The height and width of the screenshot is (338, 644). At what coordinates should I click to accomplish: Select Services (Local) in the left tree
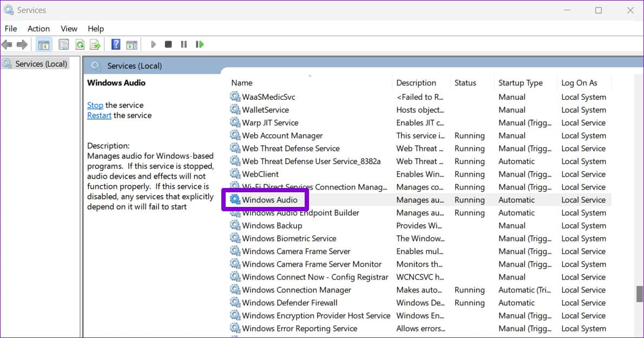(x=41, y=64)
